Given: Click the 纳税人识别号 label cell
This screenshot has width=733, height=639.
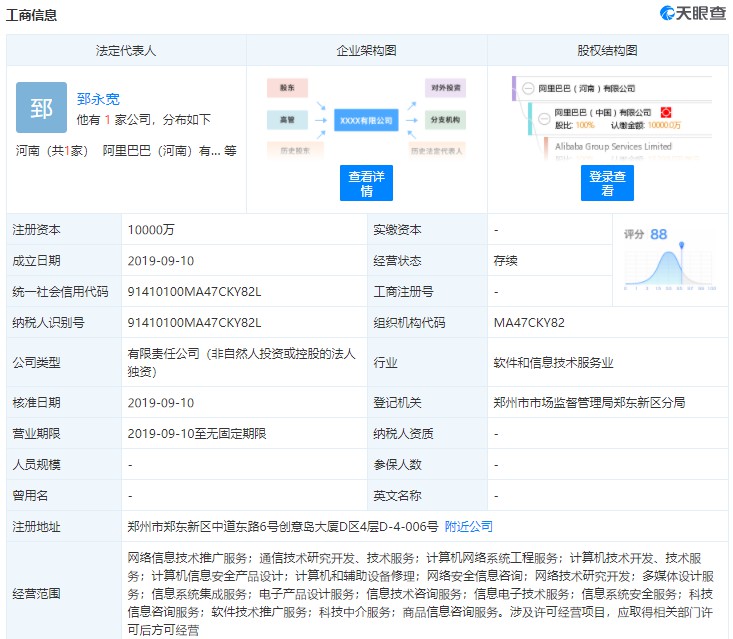Looking at the screenshot, I should [64, 322].
